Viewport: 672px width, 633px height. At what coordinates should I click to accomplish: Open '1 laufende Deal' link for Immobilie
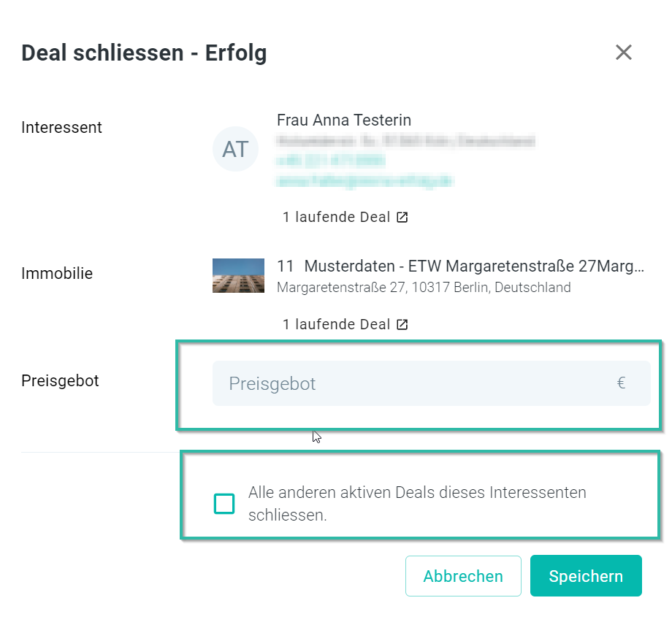click(337, 325)
